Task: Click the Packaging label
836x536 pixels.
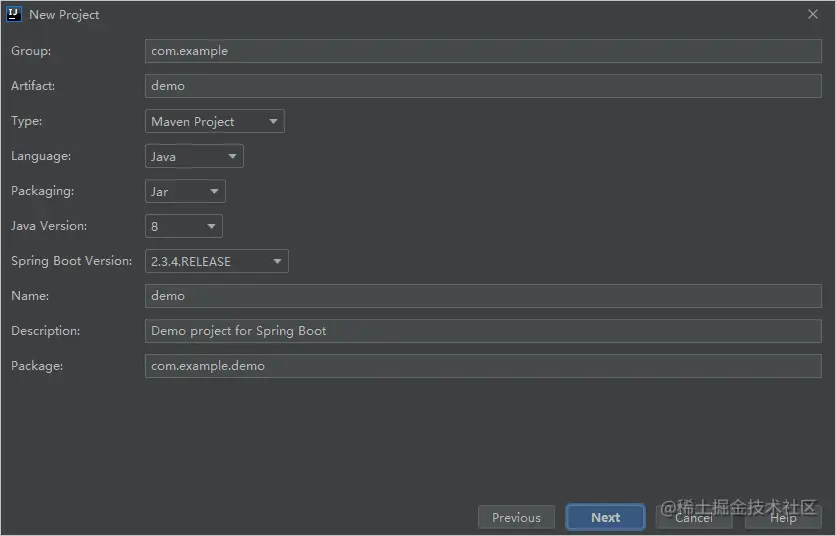Action: coord(43,191)
